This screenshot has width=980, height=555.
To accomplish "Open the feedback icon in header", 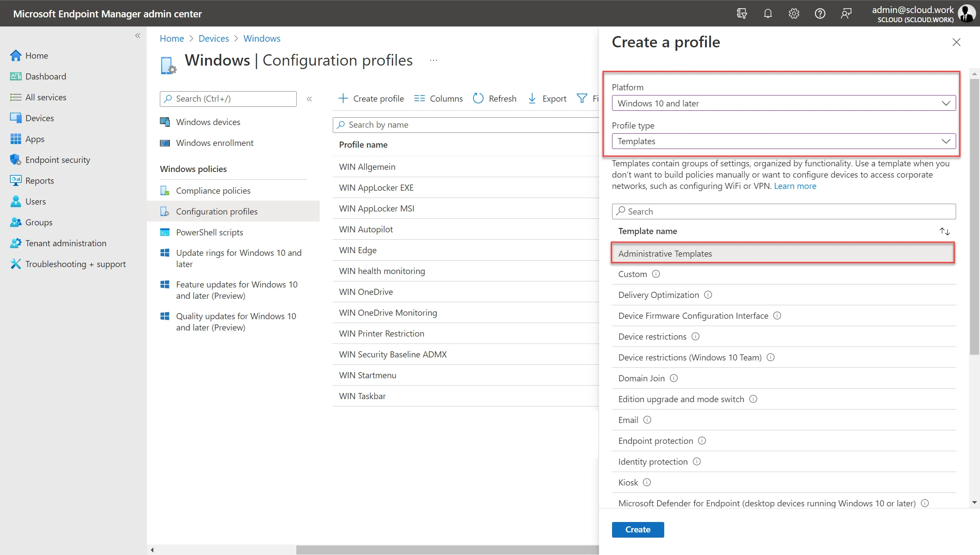I will coord(846,13).
